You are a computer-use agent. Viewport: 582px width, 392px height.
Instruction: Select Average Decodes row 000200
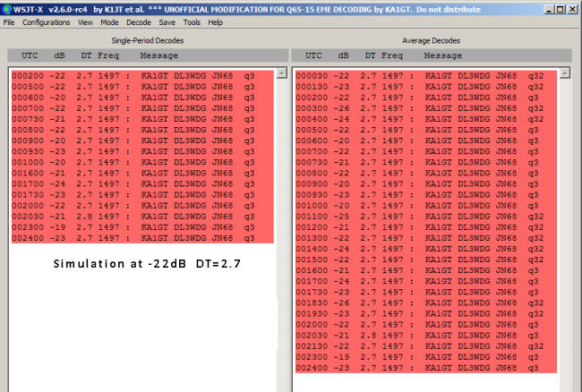(426, 98)
